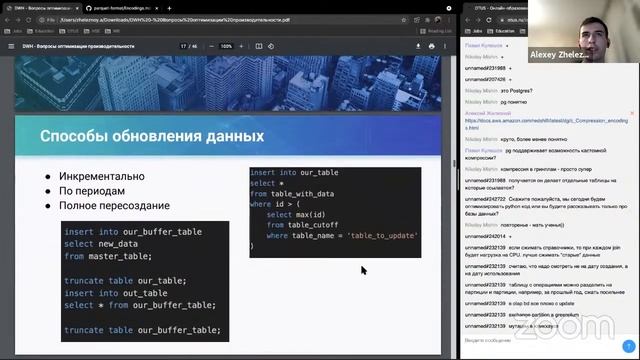The image size is (640, 360).
Task: Switch to parquet-format Encodings tab
Action: coord(122,8)
